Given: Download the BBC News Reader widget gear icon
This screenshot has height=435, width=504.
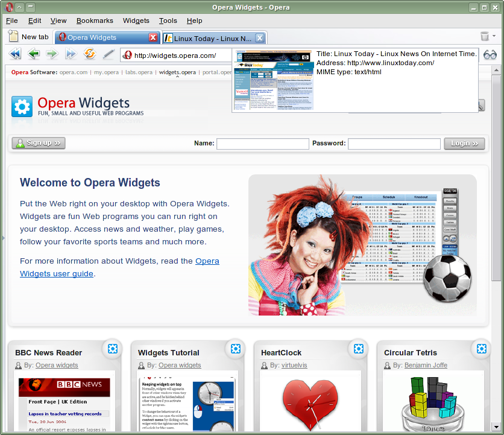Looking at the screenshot, I should [113, 349].
